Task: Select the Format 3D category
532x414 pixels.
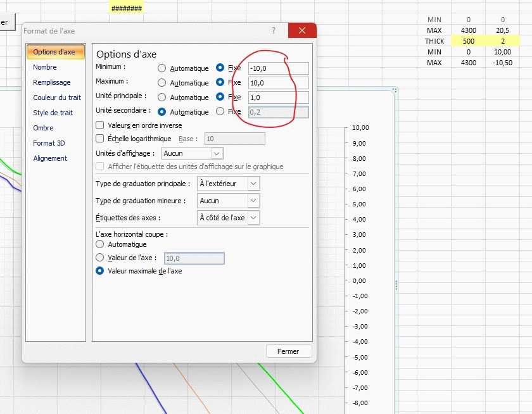Action: (49, 143)
